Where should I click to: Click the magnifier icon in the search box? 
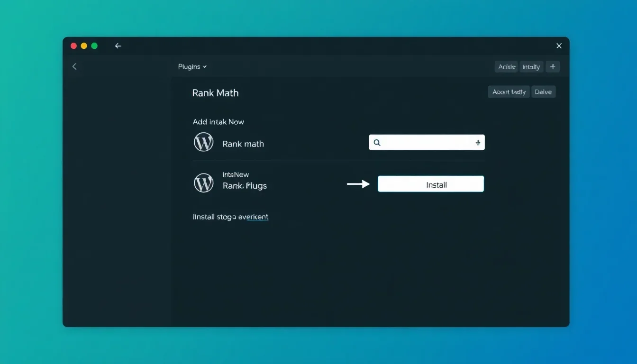(x=377, y=143)
